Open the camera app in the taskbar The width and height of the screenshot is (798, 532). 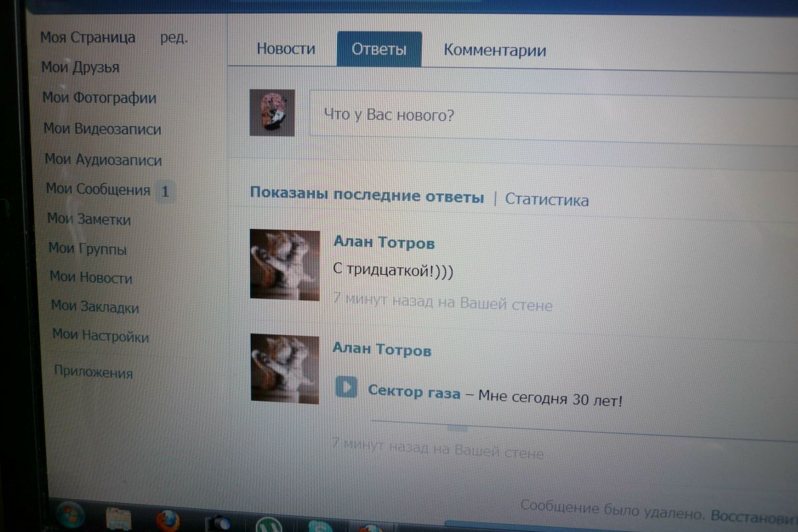point(218,524)
